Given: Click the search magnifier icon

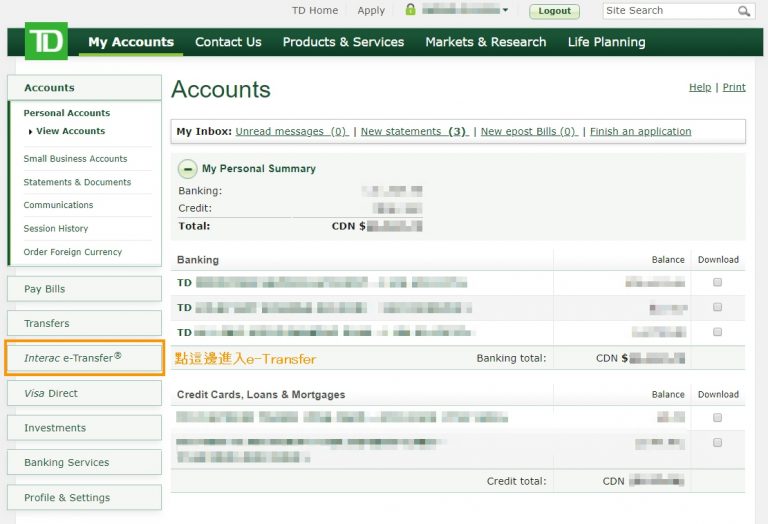Looking at the screenshot, I should click(743, 11).
